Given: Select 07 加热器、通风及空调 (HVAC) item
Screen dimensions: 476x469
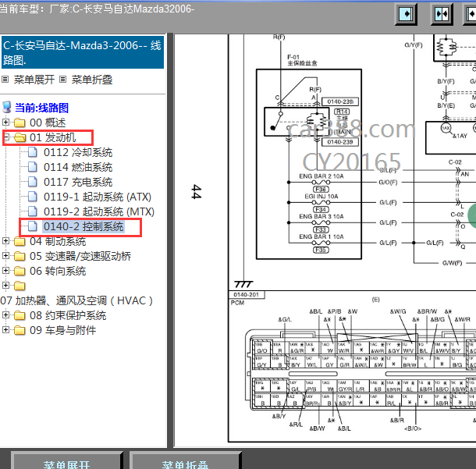Looking at the screenshot, I should point(76,300).
